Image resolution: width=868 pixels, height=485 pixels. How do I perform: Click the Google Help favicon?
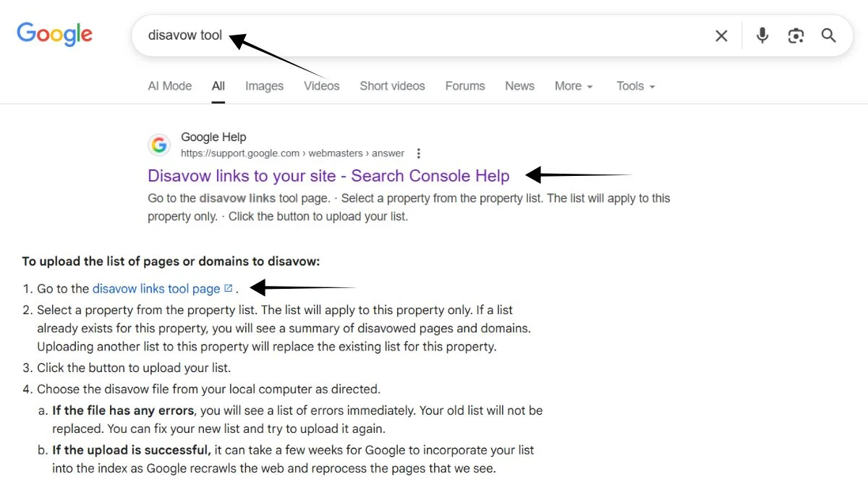coord(159,145)
